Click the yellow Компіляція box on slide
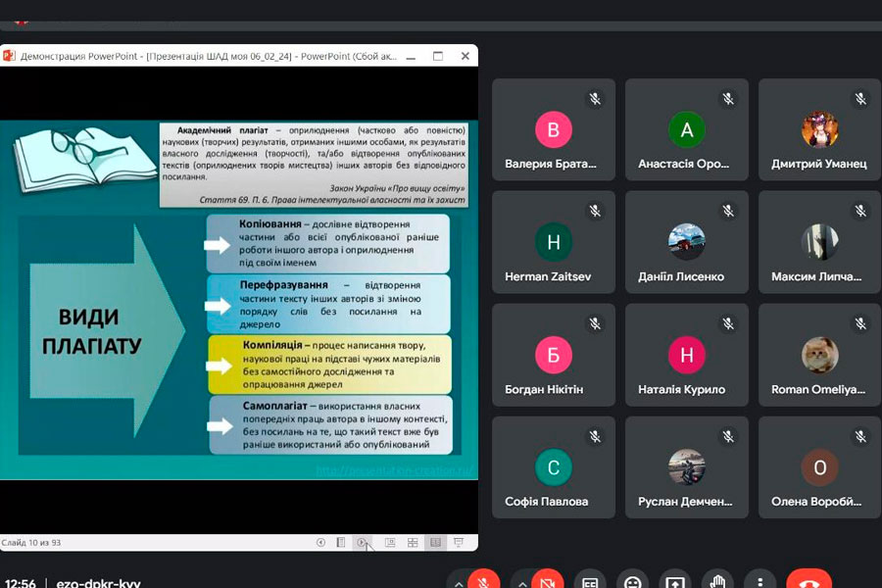The height and width of the screenshot is (588, 882). click(x=329, y=364)
